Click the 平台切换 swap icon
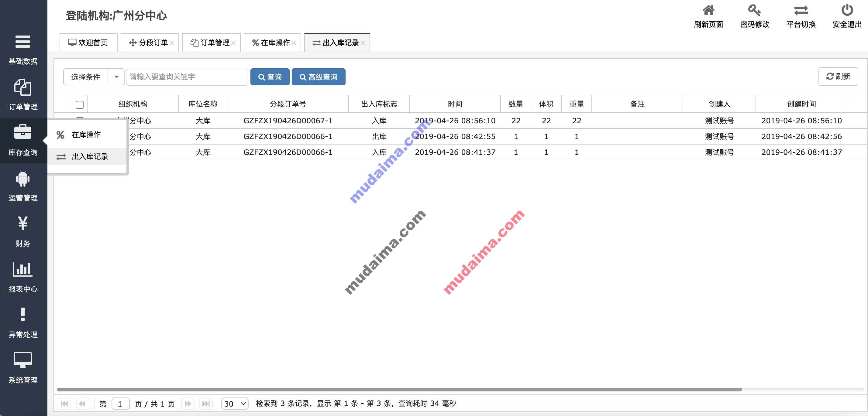This screenshot has height=416, width=868. point(801,10)
